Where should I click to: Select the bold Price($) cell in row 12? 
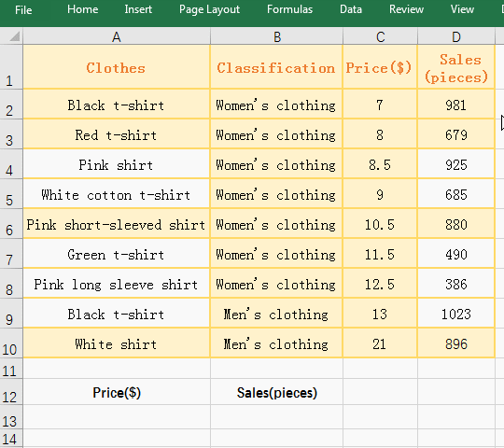117,392
